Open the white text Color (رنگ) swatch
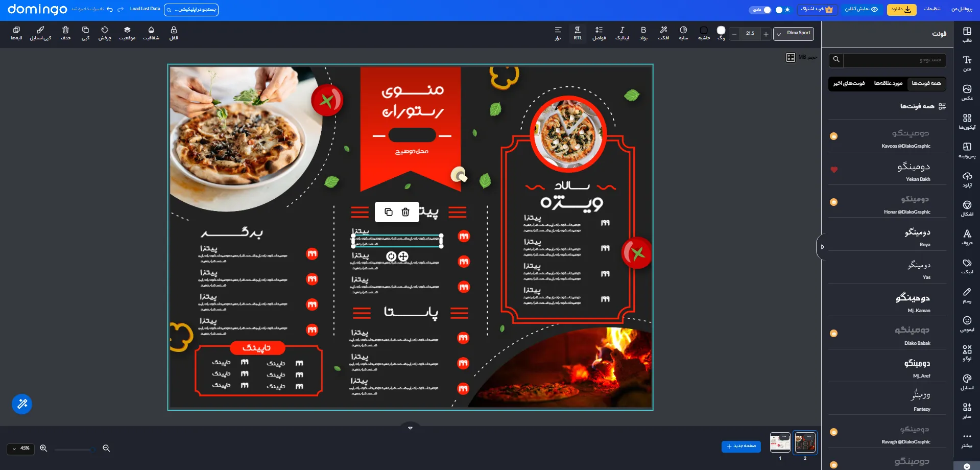Image resolution: width=980 pixels, height=470 pixels. point(721,30)
